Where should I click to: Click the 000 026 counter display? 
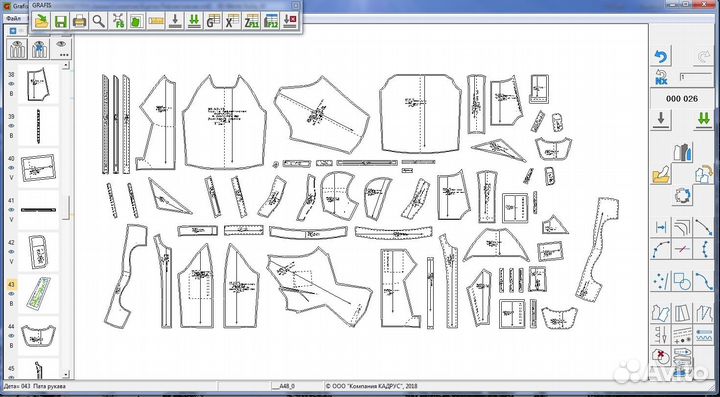[682, 99]
